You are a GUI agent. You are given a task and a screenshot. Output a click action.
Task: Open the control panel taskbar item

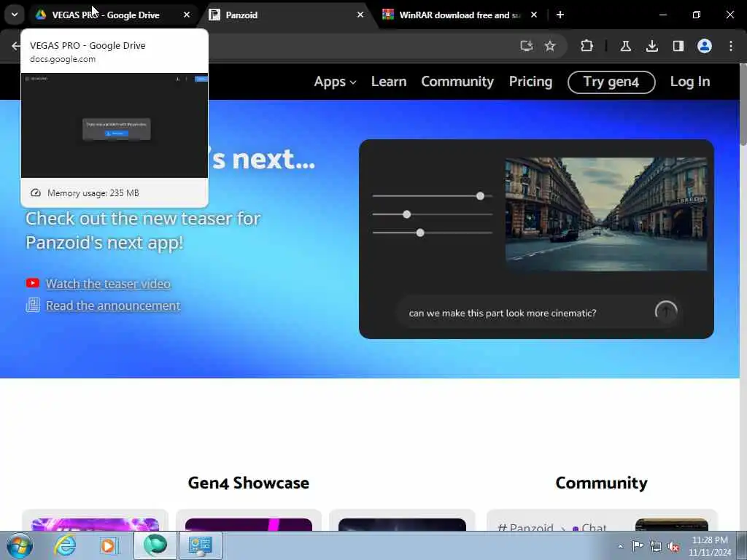[200, 545]
